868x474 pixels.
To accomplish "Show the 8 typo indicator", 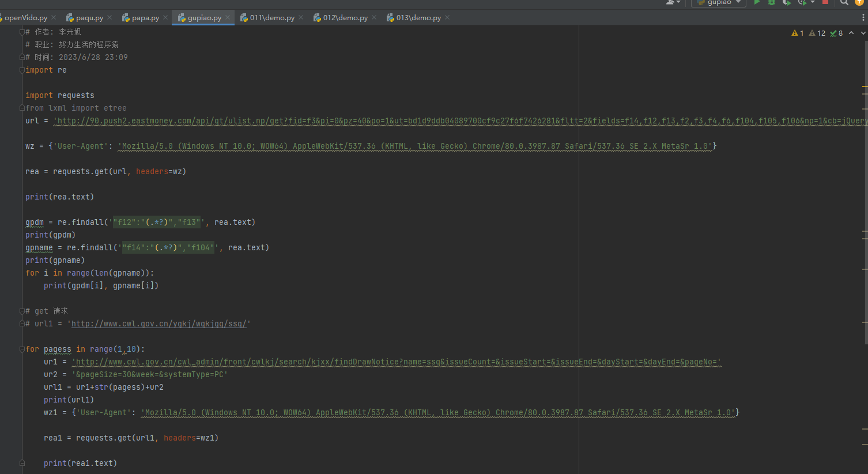I will (836, 33).
